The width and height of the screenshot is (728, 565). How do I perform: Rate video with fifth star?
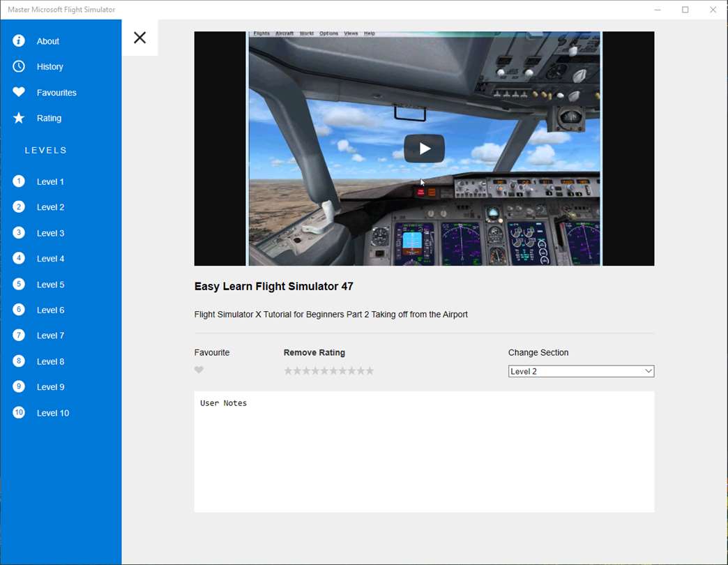tap(324, 370)
